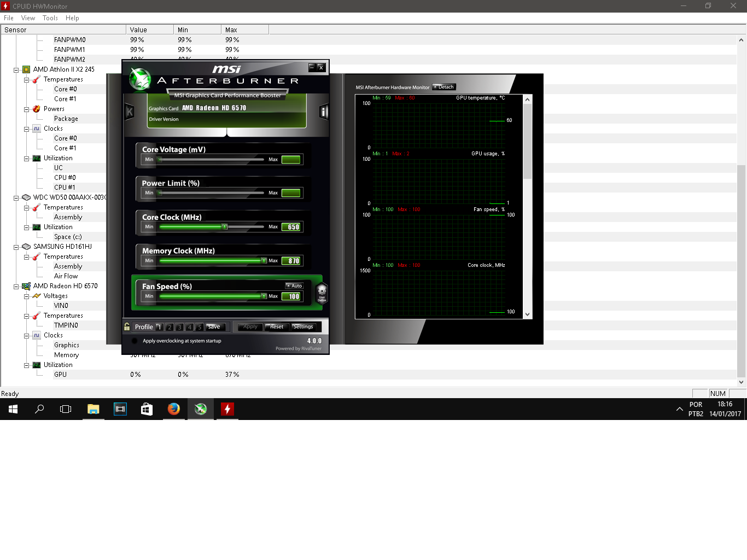
Task: Collapse the AMD Athlon II X2 245 node
Action: coord(16,70)
